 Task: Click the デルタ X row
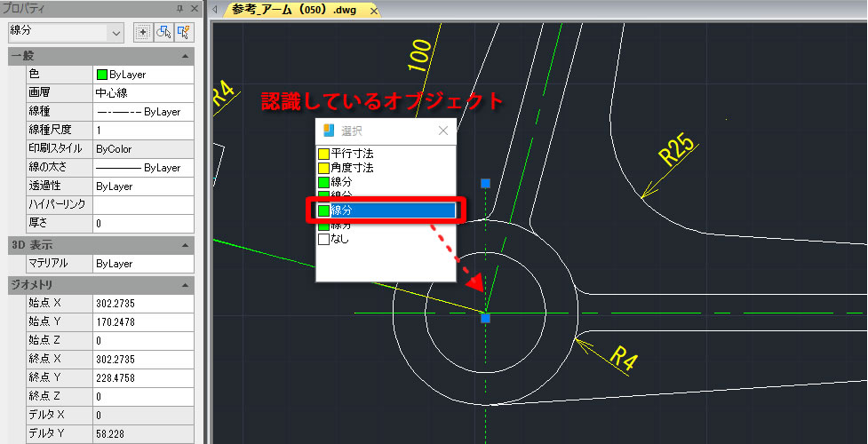click(110, 415)
